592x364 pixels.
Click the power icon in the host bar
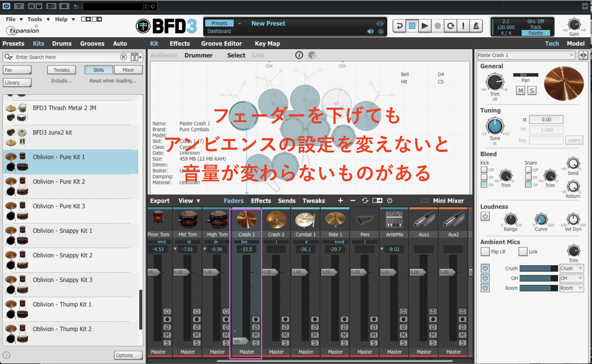[6, 6]
